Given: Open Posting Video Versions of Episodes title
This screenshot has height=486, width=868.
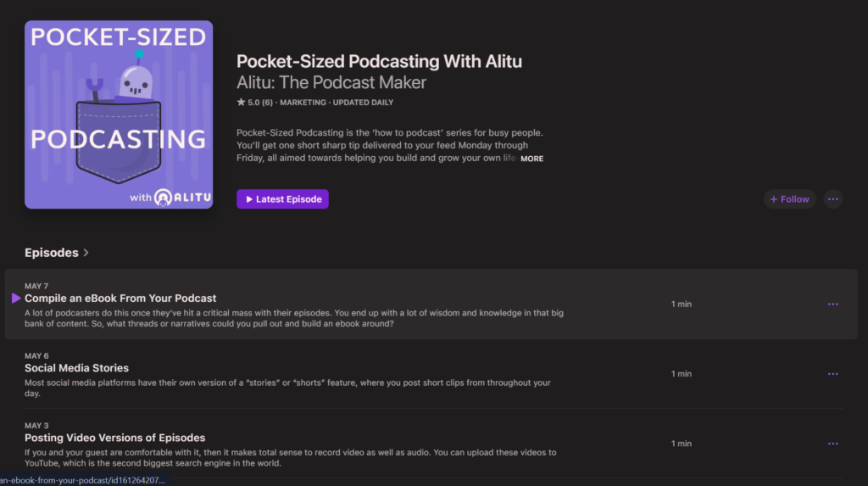Looking at the screenshot, I should (114, 438).
